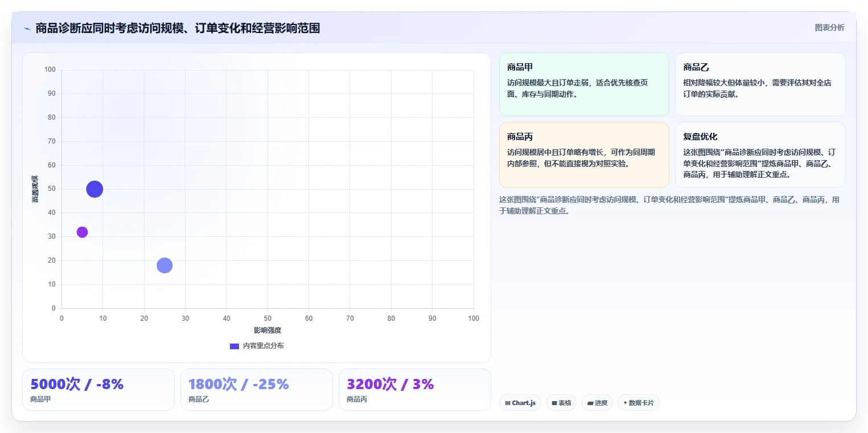The height and width of the screenshot is (433, 868).
Task: Toggle the 内容重点分布 legend color box
Action: click(x=235, y=346)
